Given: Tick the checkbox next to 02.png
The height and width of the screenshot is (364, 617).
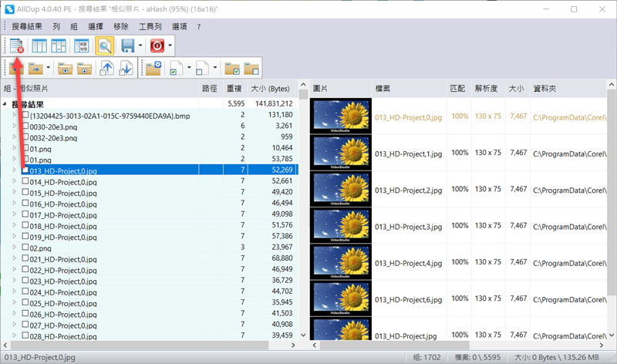Looking at the screenshot, I should coord(25,248).
